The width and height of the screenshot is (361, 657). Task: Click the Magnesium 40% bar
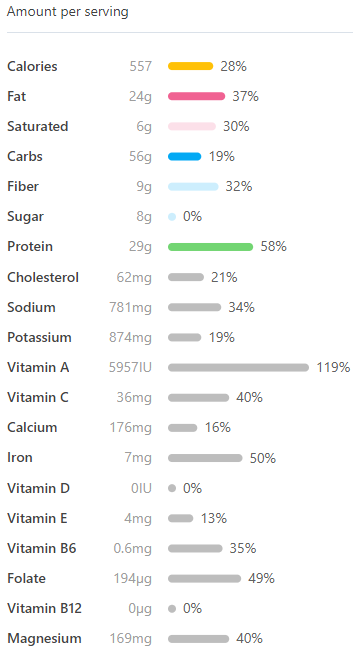pyautogui.click(x=199, y=639)
